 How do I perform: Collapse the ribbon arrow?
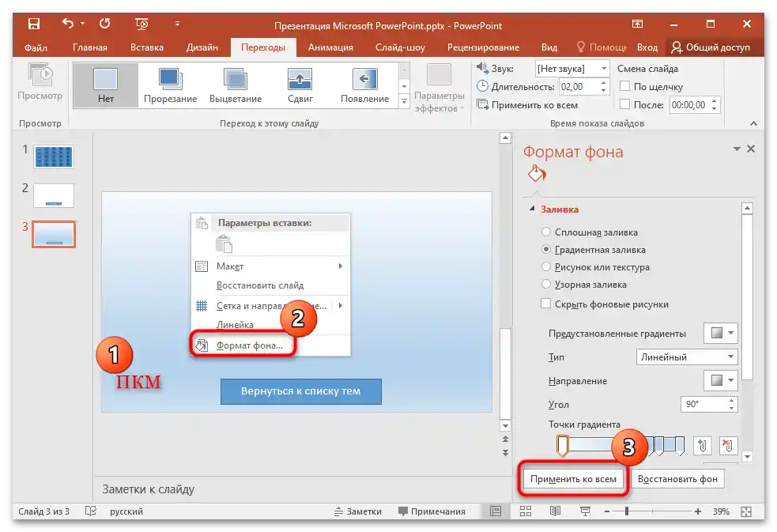pos(753,123)
